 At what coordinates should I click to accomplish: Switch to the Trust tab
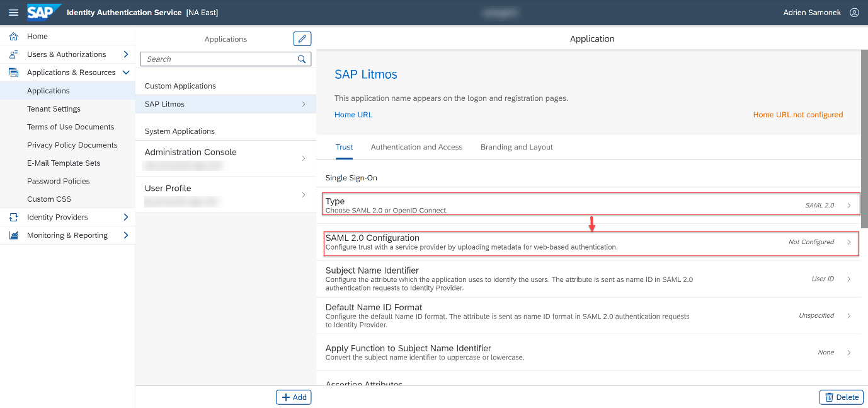pos(344,147)
